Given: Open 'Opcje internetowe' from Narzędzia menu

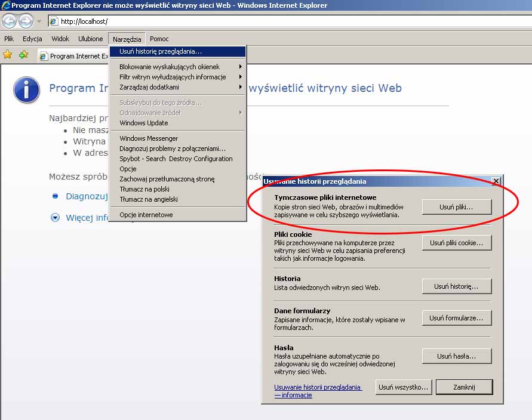Looking at the screenshot, I should (x=146, y=215).
